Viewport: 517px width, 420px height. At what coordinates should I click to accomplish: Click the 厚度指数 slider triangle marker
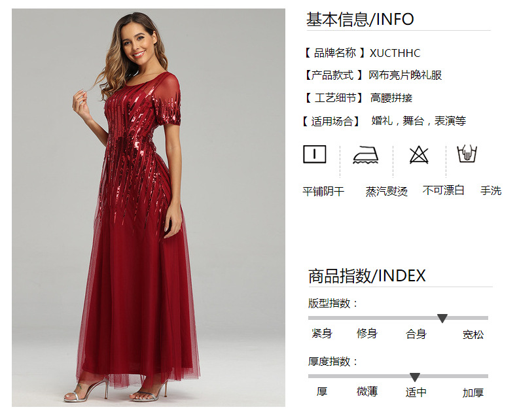(x=414, y=377)
